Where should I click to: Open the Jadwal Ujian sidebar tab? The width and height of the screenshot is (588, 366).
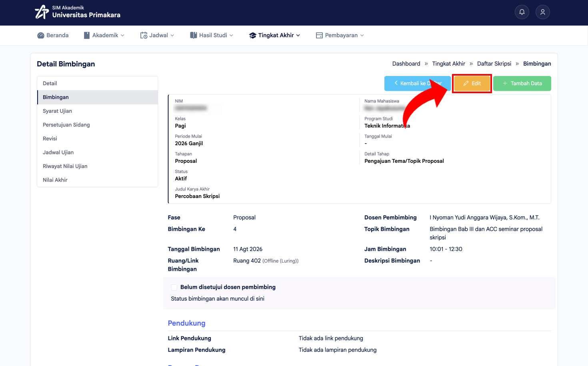click(98, 152)
